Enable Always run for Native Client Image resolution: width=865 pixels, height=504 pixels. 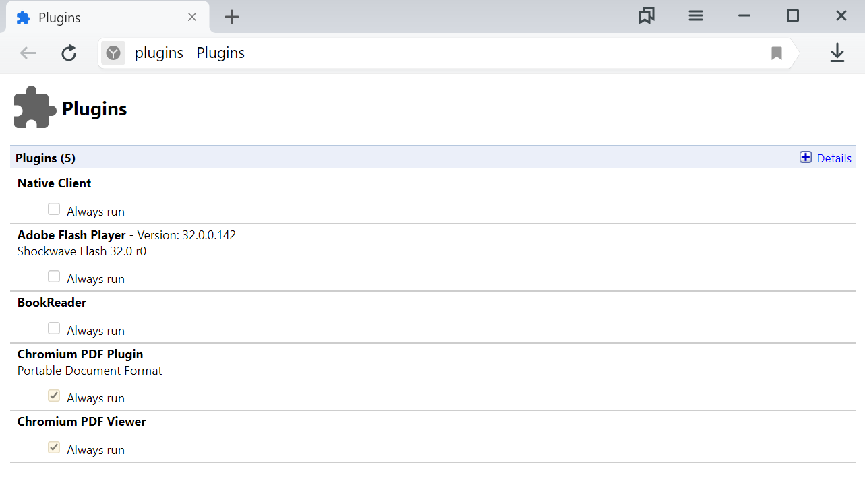pos(54,210)
